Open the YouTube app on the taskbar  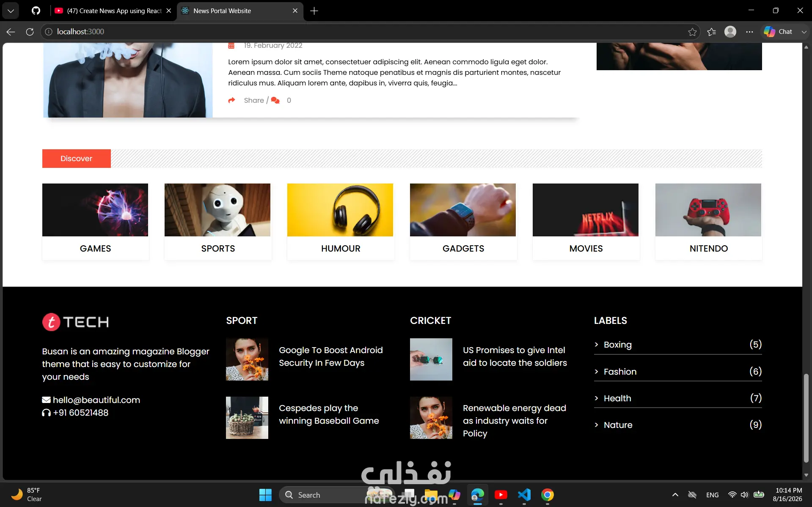tap(501, 495)
